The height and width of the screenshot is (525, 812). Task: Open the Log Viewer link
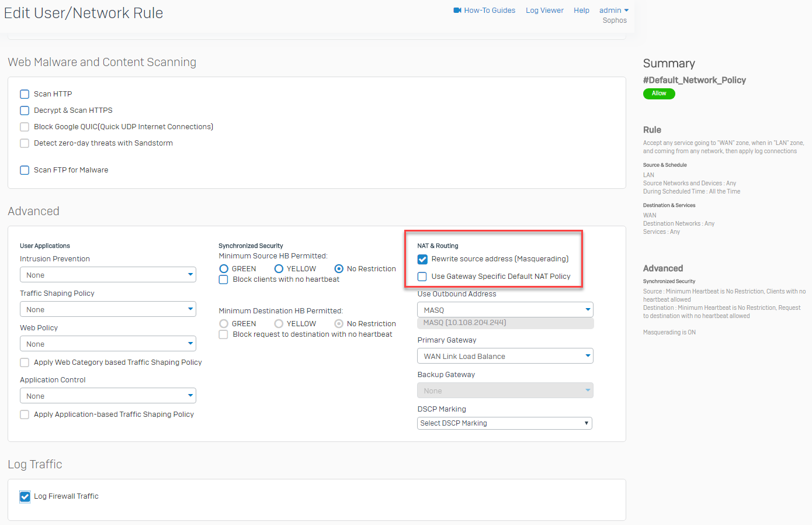click(544, 11)
